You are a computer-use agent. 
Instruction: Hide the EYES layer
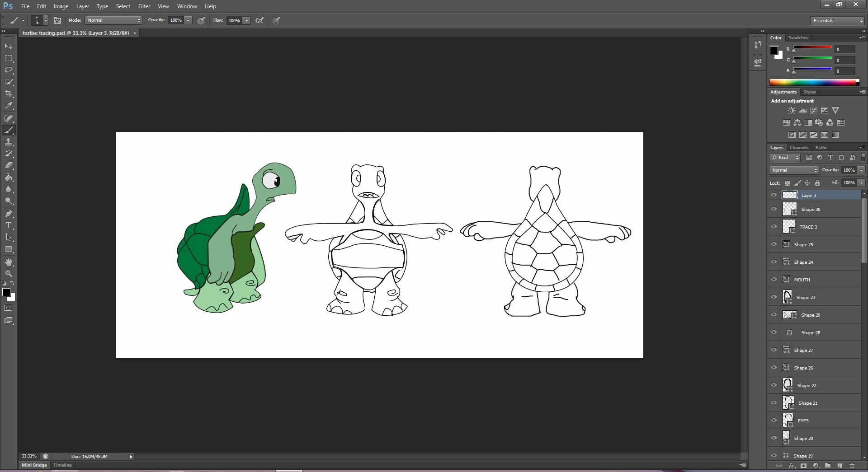pos(774,420)
